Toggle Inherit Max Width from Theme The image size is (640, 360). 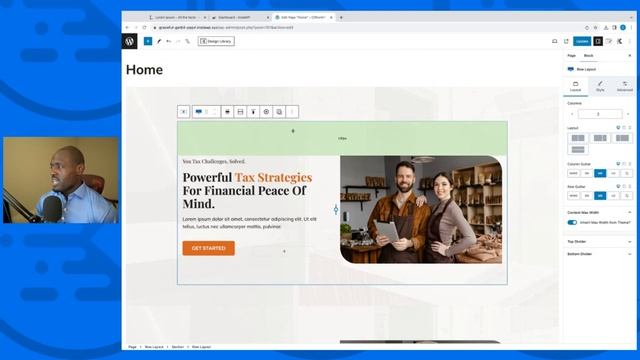pyautogui.click(x=572, y=222)
